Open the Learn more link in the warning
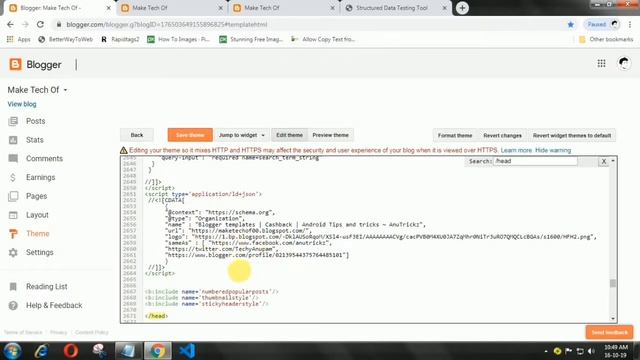 click(x=516, y=150)
